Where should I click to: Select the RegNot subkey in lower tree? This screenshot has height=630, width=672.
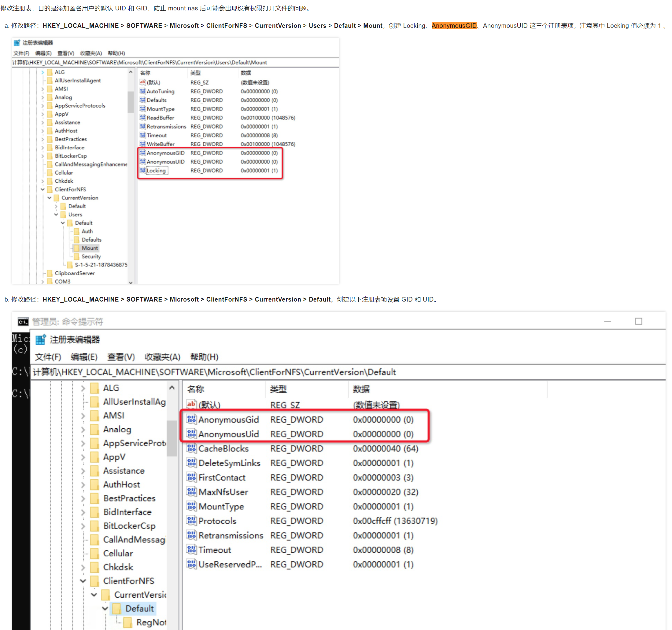[x=151, y=622]
